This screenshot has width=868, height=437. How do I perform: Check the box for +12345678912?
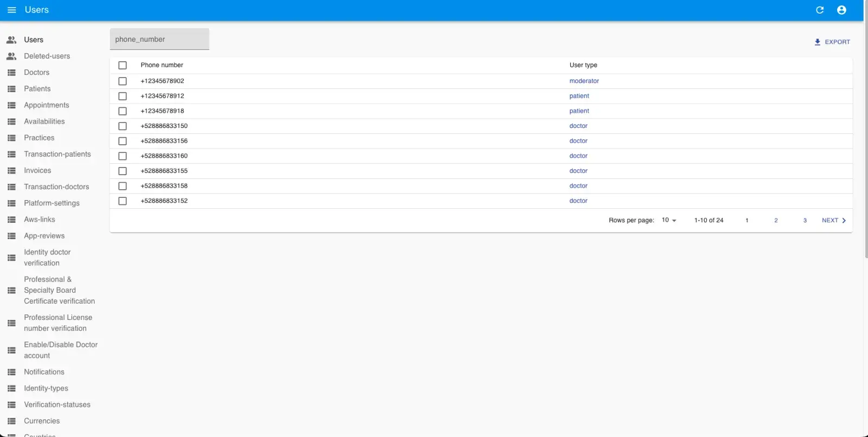[x=123, y=96]
